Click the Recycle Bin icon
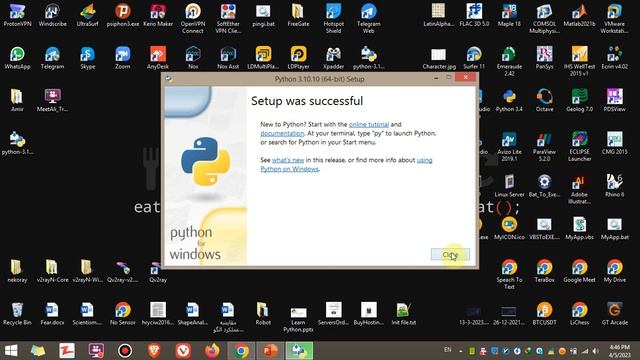Viewport: 640px width, 360px height. 17,314
